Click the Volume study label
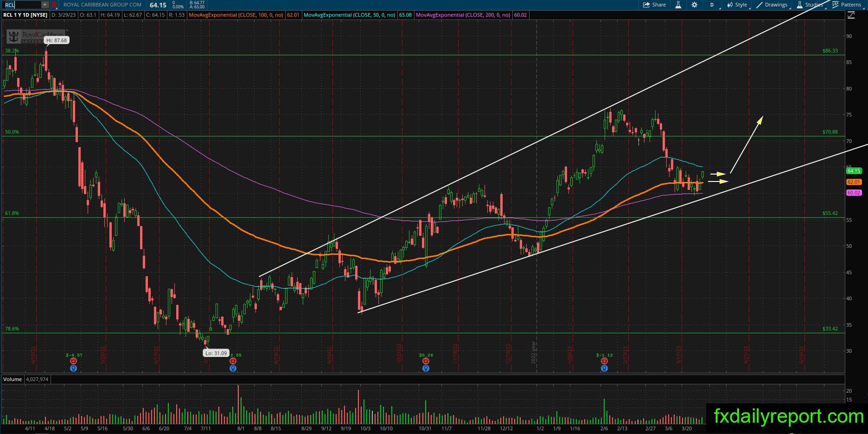The width and height of the screenshot is (868, 434). pos(13,379)
